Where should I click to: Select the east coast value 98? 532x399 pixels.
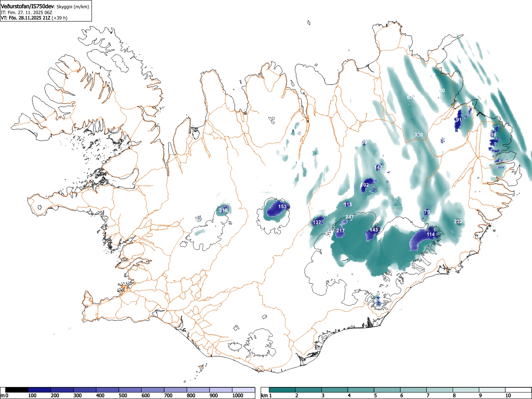[493, 135]
